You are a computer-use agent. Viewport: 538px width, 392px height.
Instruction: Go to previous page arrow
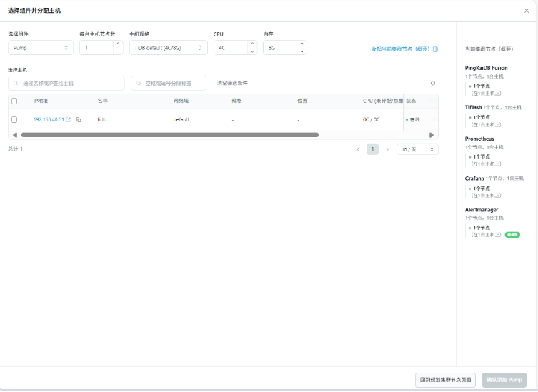click(358, 149)
